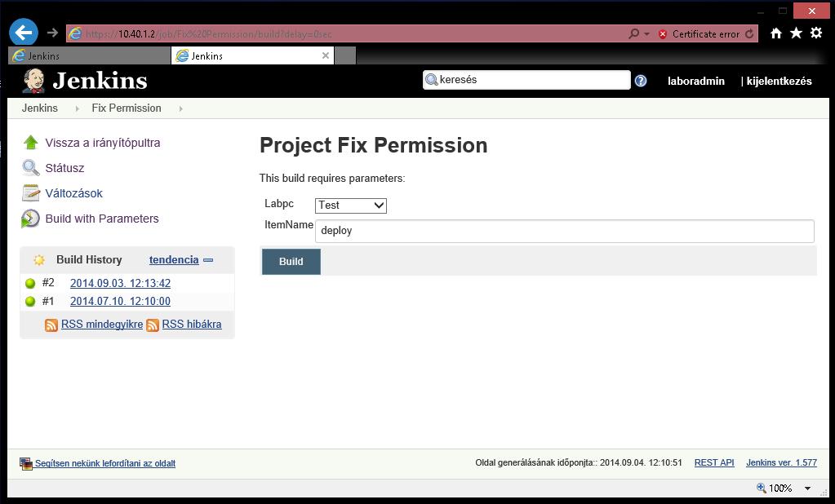Open the RSS mindegyikre link
The height and width of the screenshot is (504, 835).
coord(102,324)
